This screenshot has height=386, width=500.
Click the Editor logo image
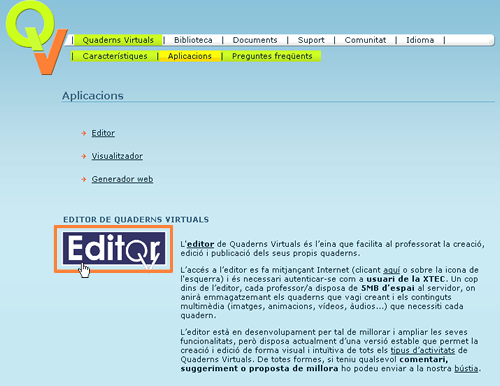click(114, 249)
